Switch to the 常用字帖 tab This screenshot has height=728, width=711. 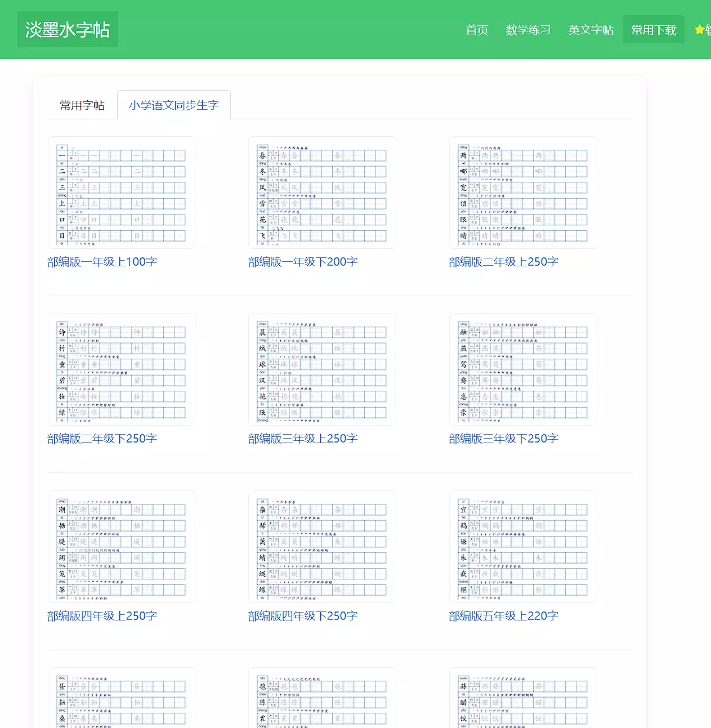click(82, 105)
